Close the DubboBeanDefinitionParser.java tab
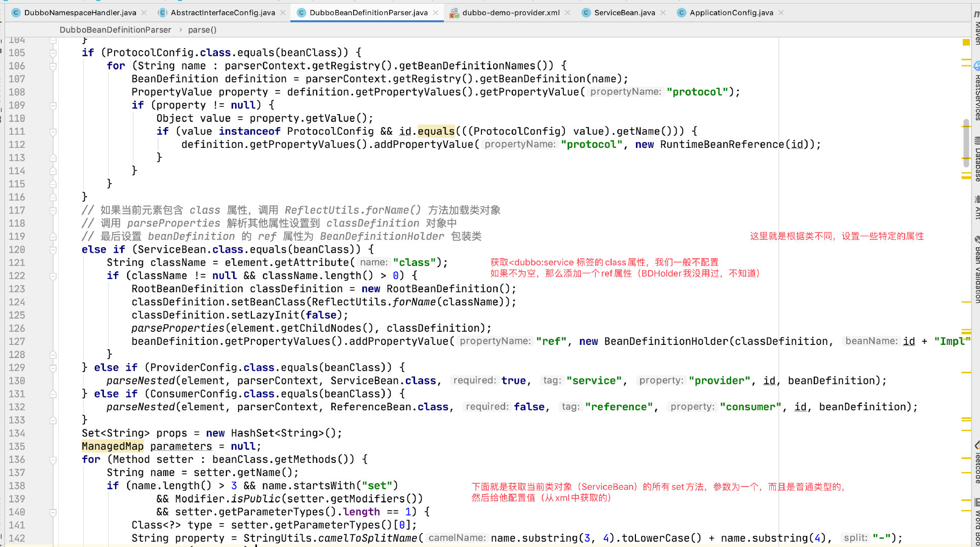The width and height of the screenshot is (980, 547). click(x=436, y=13)
